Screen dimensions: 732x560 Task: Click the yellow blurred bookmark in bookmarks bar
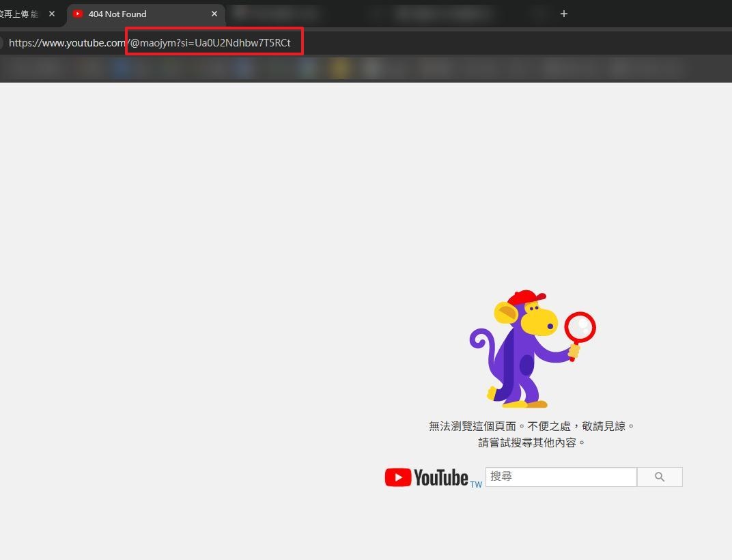pos(339,68)
